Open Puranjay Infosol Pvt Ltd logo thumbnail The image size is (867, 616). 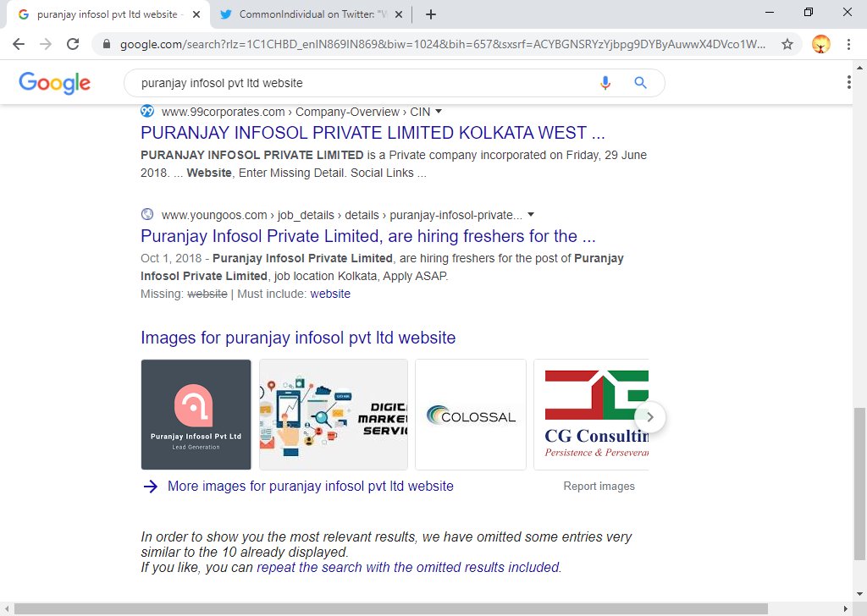click(196, 415)
